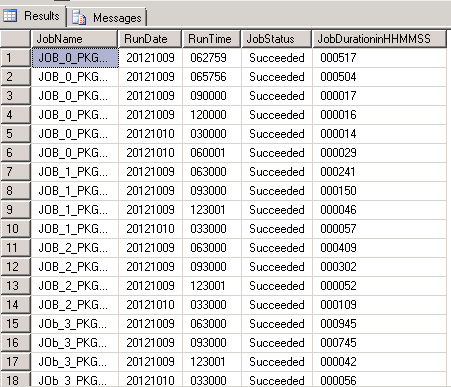451x387 pixels.
Task: Click RunTime value 065756
Action: [208, 77]
